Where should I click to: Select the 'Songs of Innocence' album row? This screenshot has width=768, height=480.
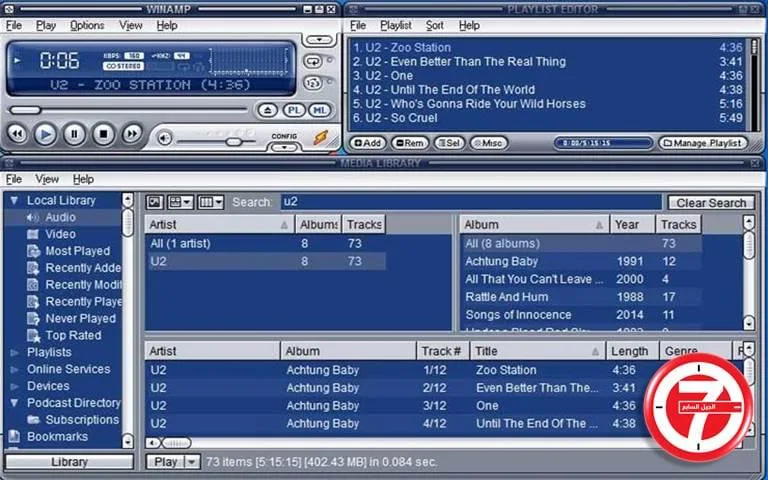pyautogui.click(x=580, y=315)
